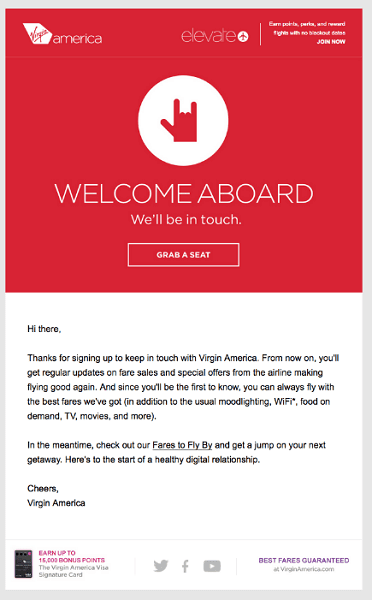Visit the Facebook page icon
372x600 pixels.
coord(185,566)
